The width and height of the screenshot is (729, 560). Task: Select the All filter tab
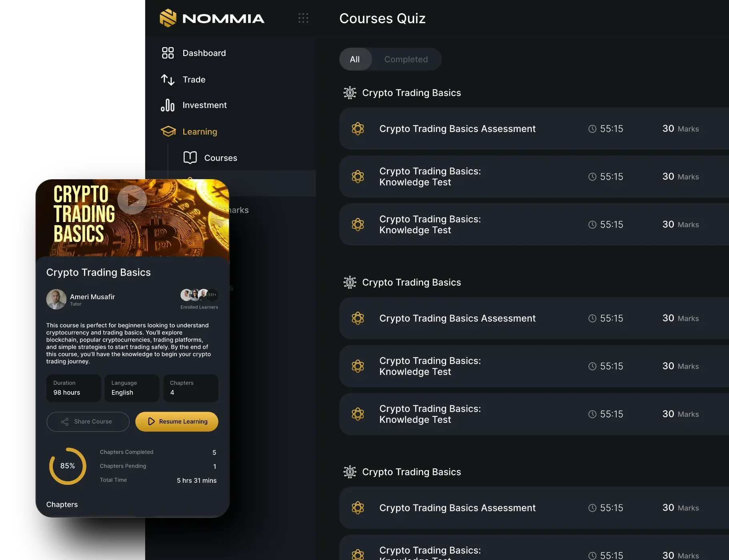pyautogui.click(x=354, y=59)
